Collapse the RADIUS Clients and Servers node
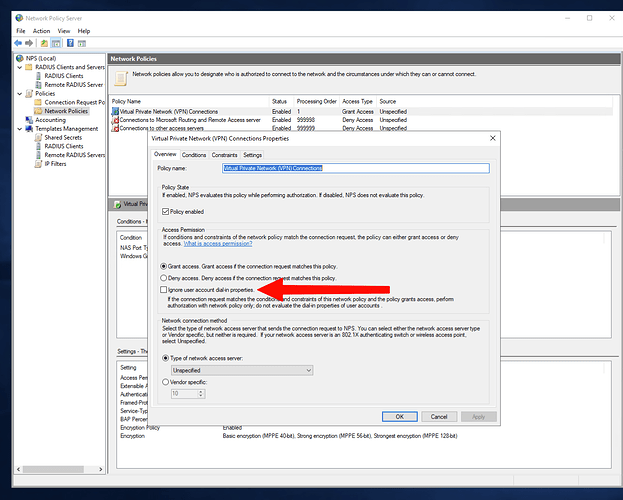The image size is (623, 500). point(19,68)
